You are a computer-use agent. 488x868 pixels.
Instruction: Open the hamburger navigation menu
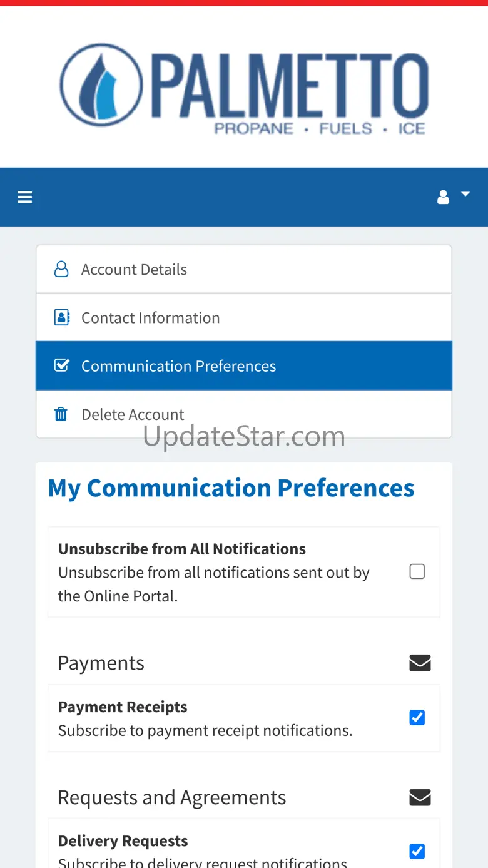pyautogui.click(x=25, y=198)
